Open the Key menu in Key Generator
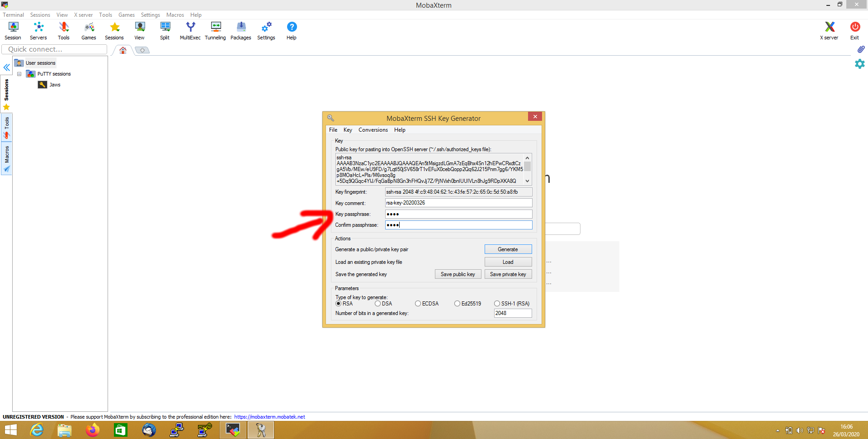Image resolution: width=868 pixels, height=439 pixels. pyautogui.click(x=348, y=130)
